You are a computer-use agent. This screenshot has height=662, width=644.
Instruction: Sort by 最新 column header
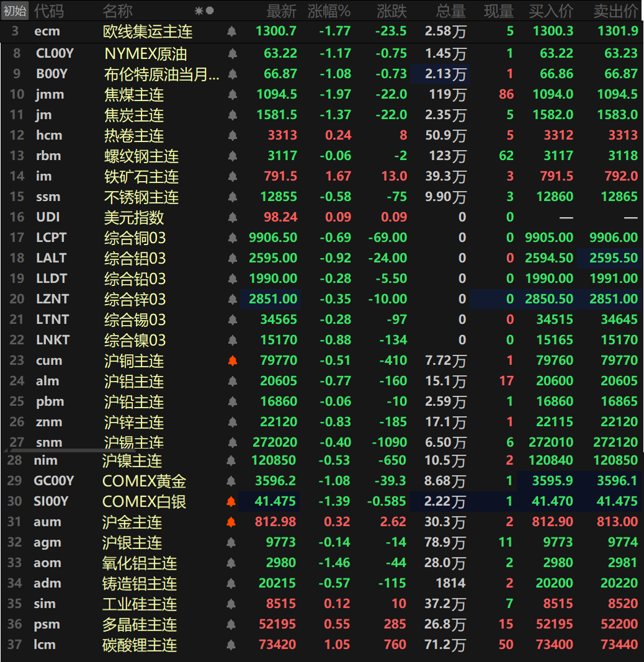(x=281, y=11)
